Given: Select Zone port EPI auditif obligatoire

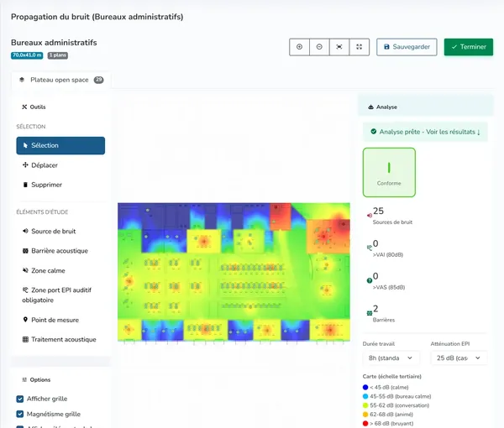Looking at the screenshot, I should (60, 295).
